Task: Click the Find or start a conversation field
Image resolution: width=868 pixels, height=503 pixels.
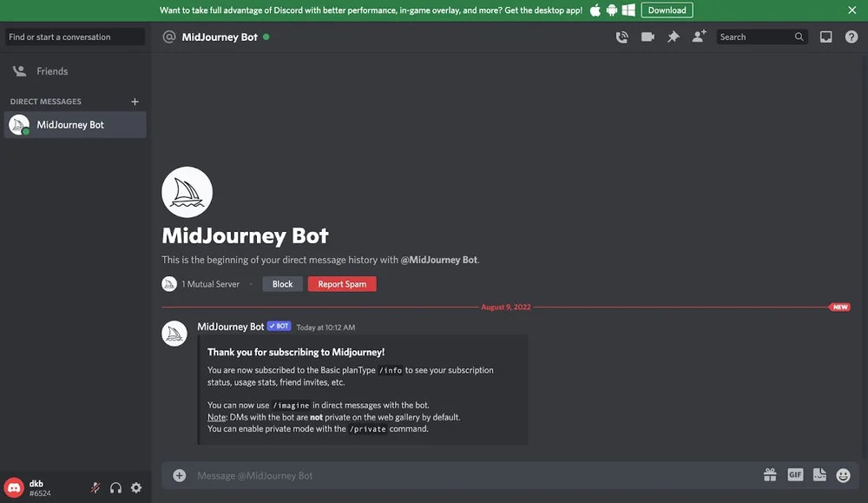Action: point(75,37)
